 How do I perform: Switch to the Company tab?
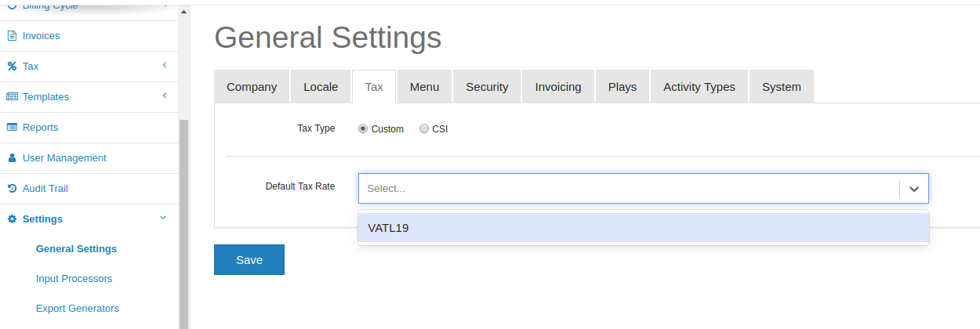click(x=252, y=87)
